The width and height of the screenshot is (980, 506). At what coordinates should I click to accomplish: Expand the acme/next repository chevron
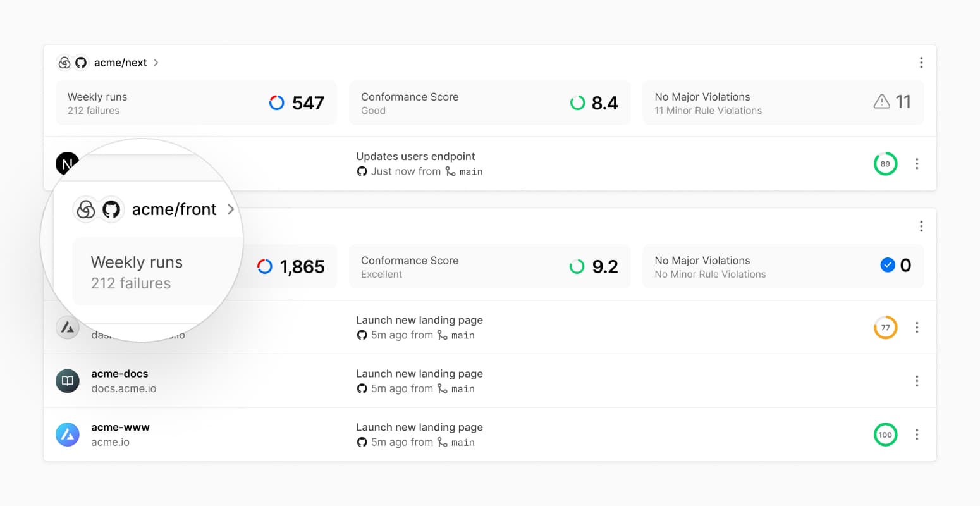click(x=156, y=63)
